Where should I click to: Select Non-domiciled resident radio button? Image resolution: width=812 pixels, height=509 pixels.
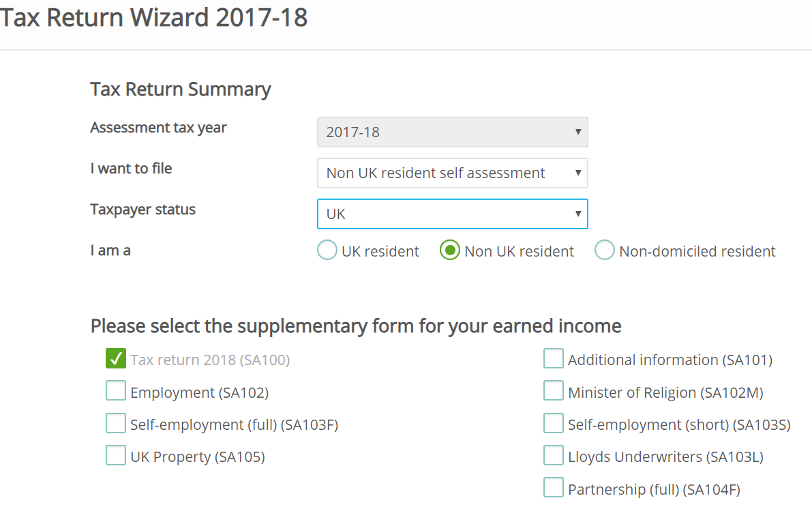tap(605, 251)
